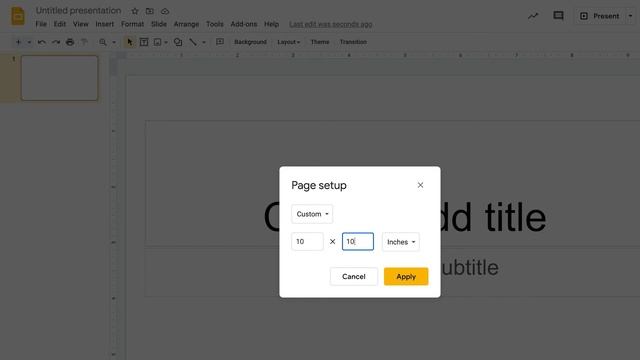Open the Slide menu
This screenshot has height=360, width=640.
(159, 24)
